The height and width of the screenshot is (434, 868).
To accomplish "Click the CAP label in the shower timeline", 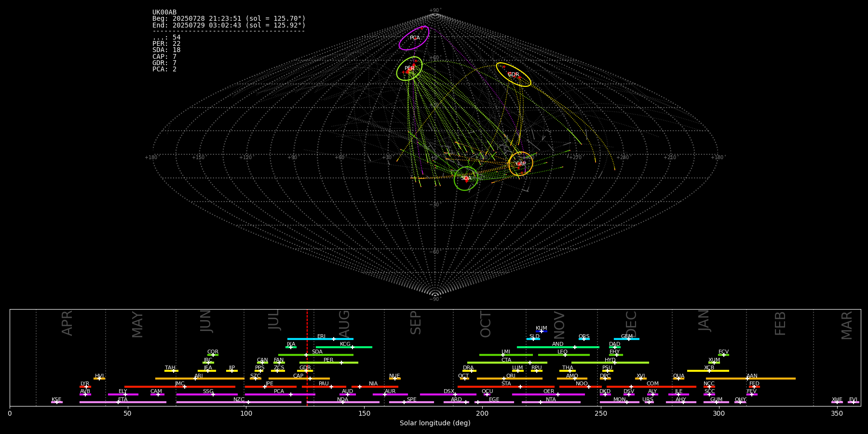I will coord(298,376).
